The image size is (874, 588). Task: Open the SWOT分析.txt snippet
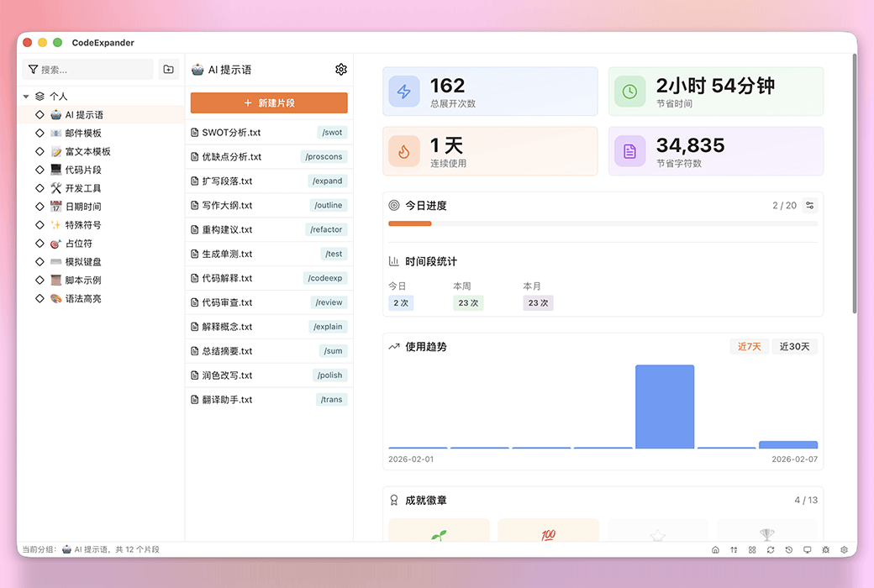tap(252, 132)
